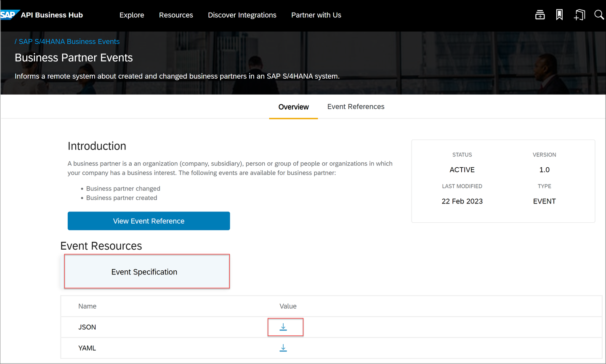Screen dimensions: 606x364
Task: Open Partner with Us menu item
Action: tap(316, 15)
